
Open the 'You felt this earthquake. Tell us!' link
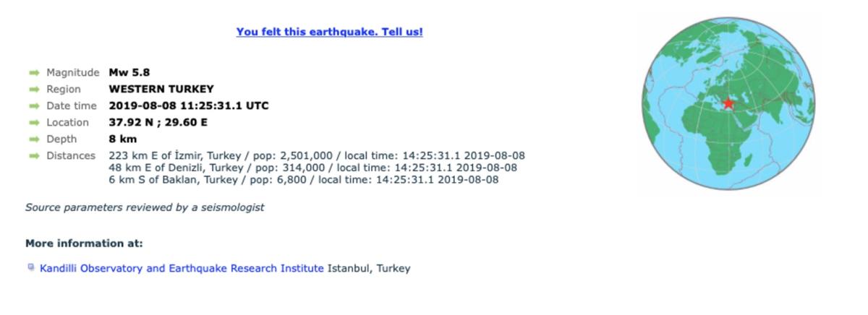click(x=329, y=32)
